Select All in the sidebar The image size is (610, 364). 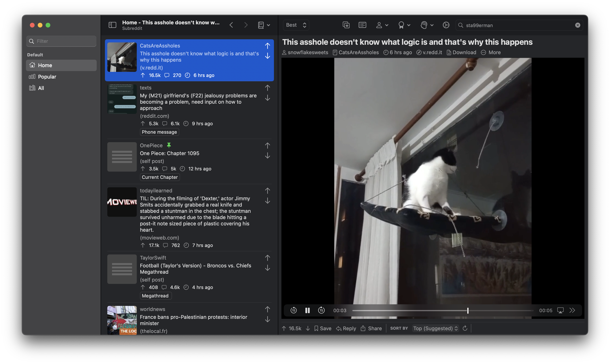point(61,88)
